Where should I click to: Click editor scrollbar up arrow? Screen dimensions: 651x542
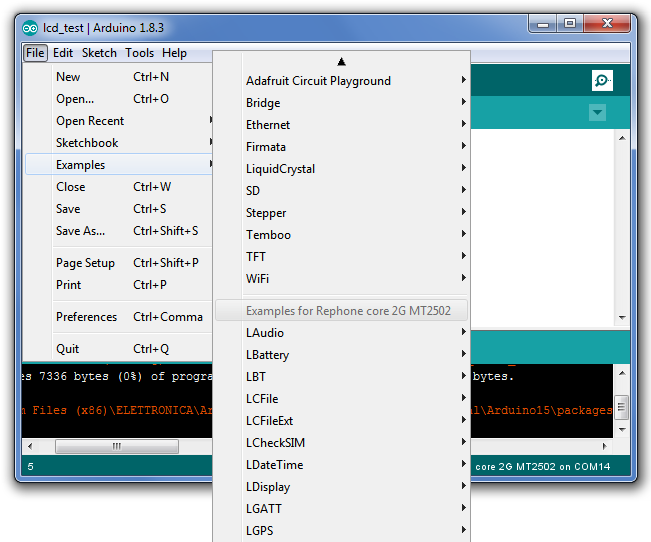[622, 138]
